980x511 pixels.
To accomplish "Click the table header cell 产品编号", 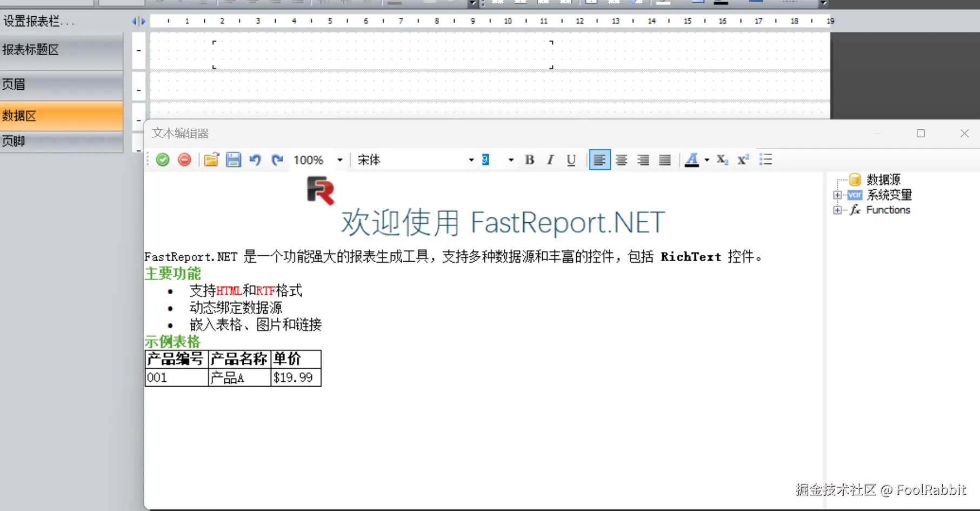I will tap(176, 359).
